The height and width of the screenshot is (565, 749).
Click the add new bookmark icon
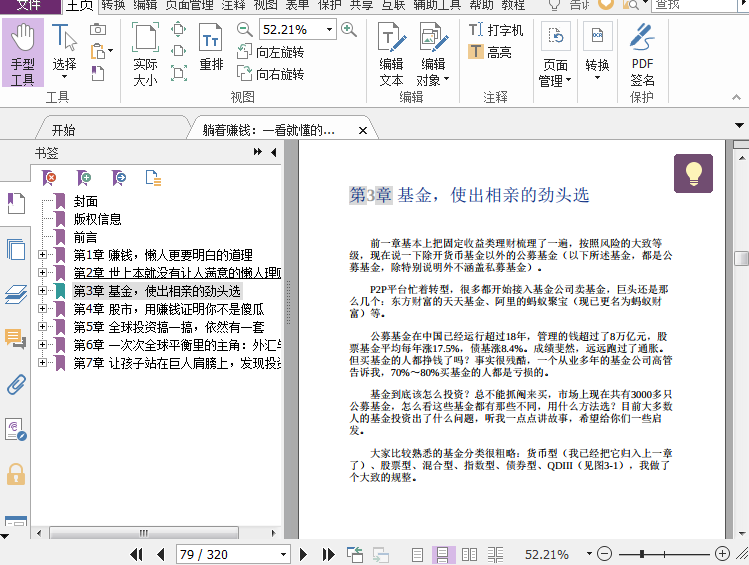pos(84,178)
